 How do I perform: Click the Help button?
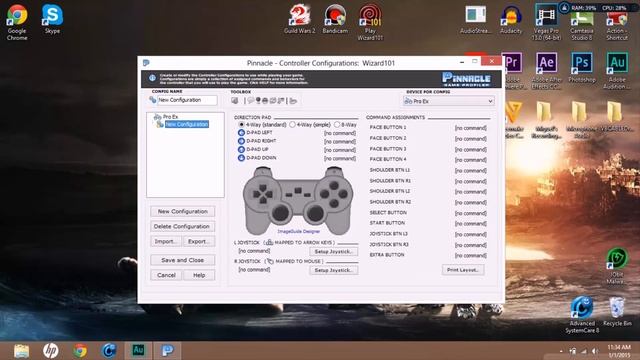(x=199, y=275)
